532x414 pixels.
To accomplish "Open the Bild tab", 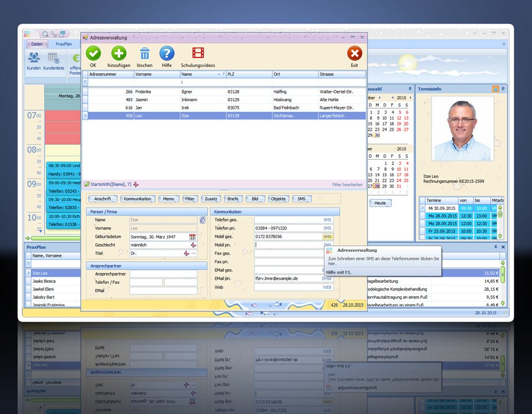I will coord(255,199).
